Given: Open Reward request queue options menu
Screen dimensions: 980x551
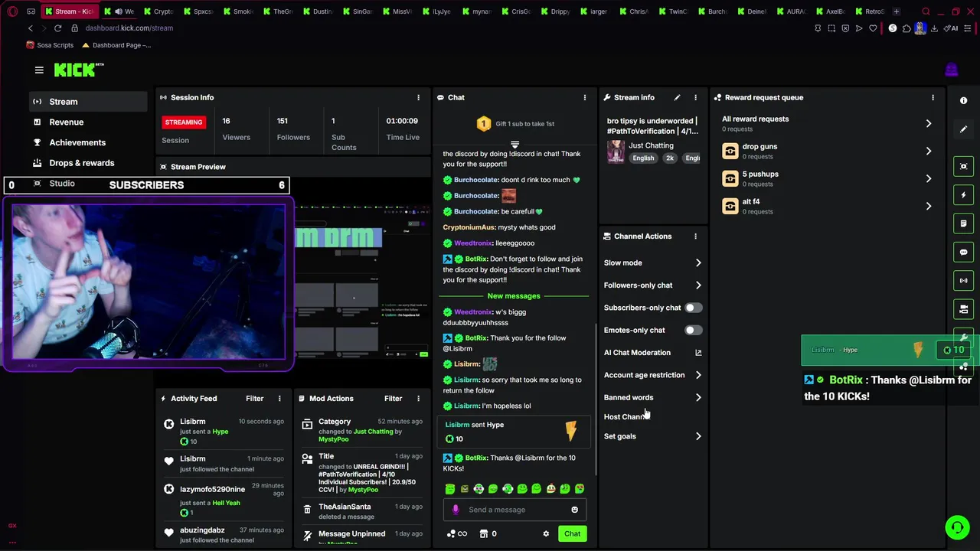Looking at the screenshot, I should pos(933,97).
